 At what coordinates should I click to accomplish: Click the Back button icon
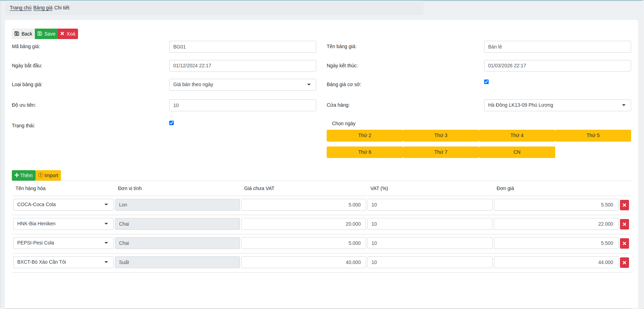[x=17, y=34]
